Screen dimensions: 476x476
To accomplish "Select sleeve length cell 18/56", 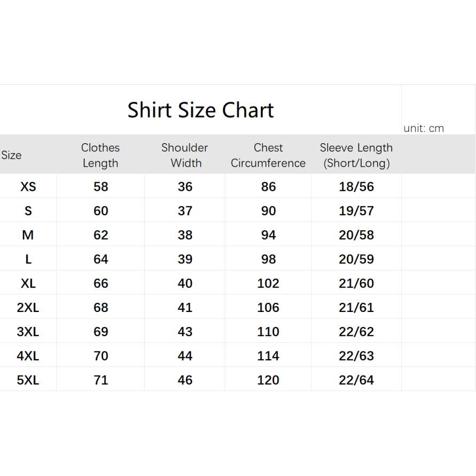I will coord(356,186).
